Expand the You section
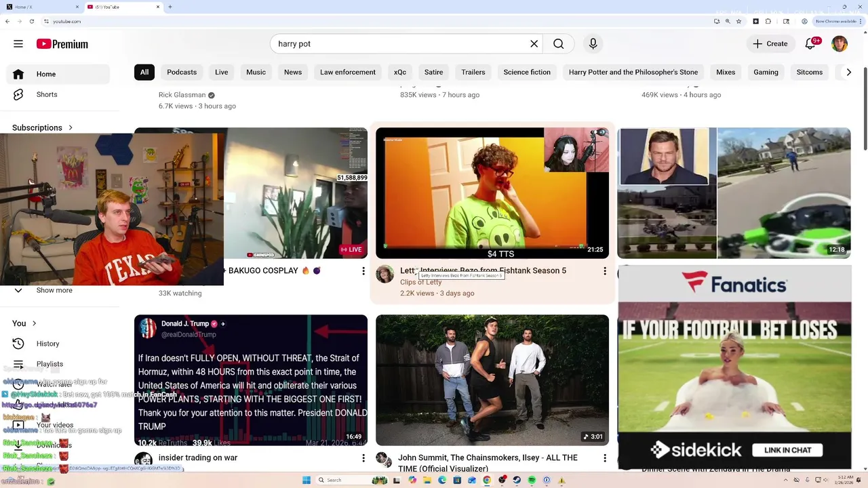This screenshot has height=488, width=868. (x=25, y=323)
